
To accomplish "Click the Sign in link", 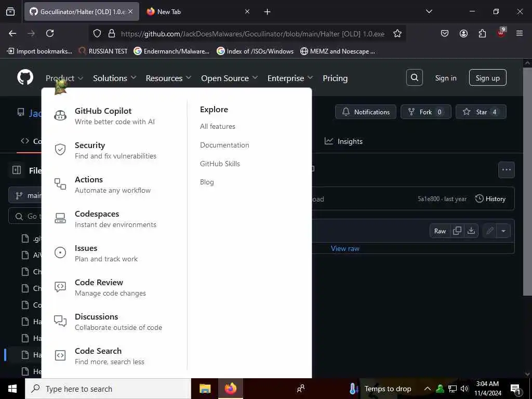I will tap(445, 78).
